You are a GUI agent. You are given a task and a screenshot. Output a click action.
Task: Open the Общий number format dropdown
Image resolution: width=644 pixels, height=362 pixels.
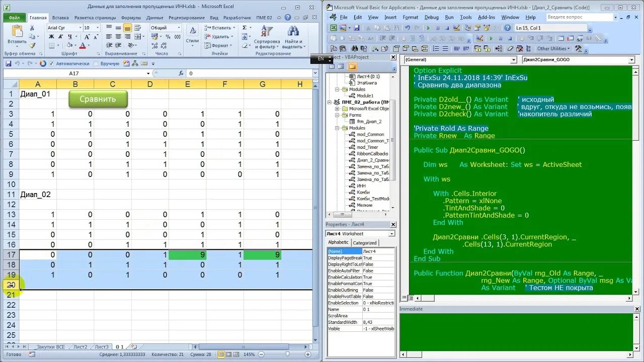(x=179, y=28)
